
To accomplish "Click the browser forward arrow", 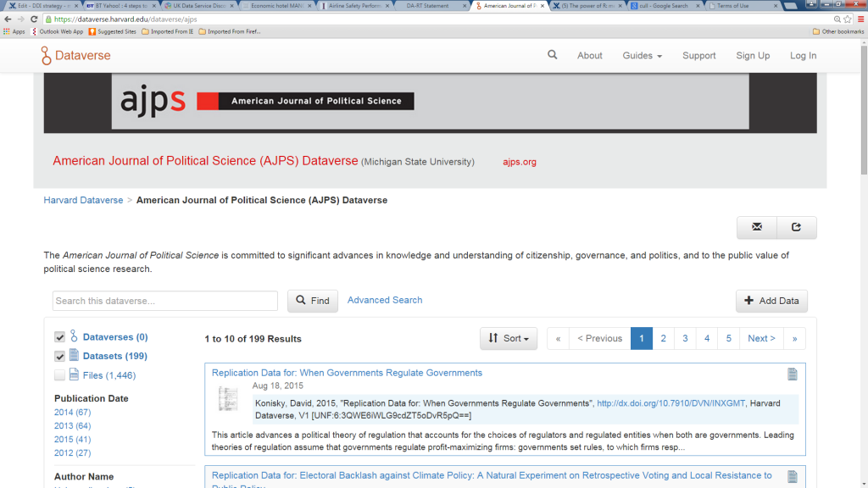I will pyautogui.click(x=21, y=19).
